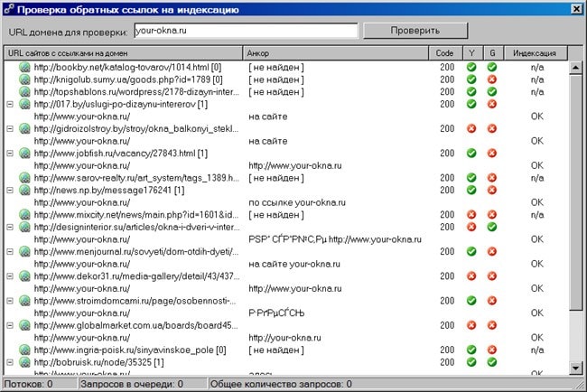587x392 pixels.
Task: Select anchor text 'по ссылке your-okna.ru'
Action: [297, 202]
